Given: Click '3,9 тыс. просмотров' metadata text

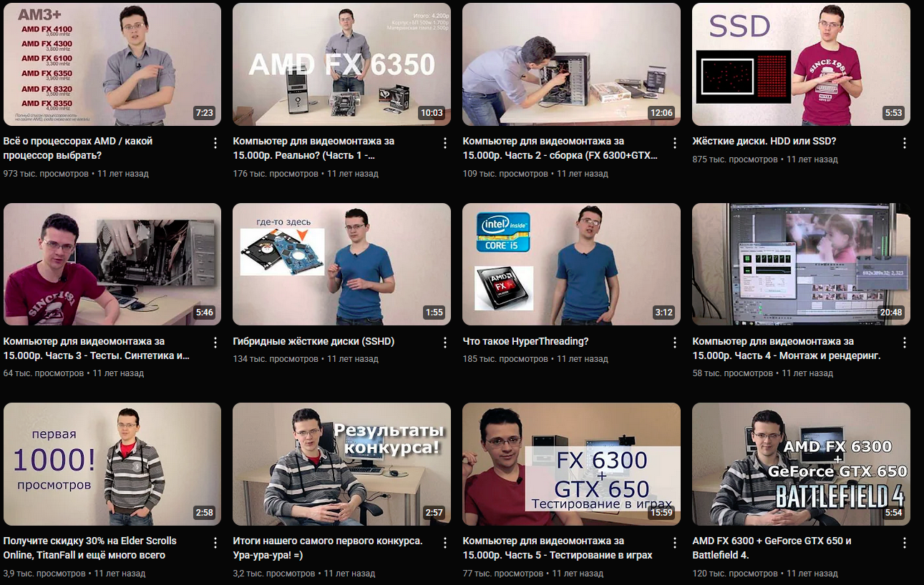Looking at the screenshot, I should pos(44,574).
